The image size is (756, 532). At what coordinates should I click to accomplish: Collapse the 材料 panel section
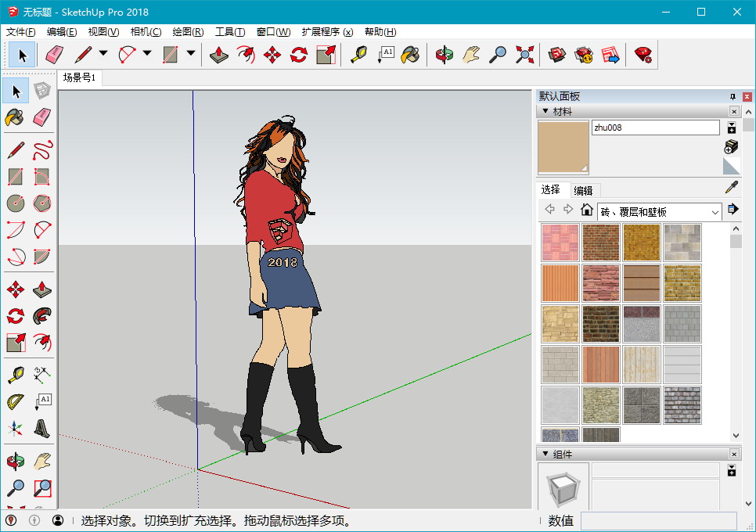pyautogui.click(x=545, y=111)
